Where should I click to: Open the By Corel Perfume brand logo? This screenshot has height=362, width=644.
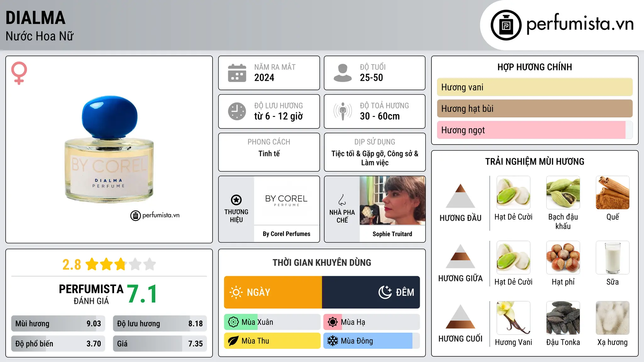(286, 200)
